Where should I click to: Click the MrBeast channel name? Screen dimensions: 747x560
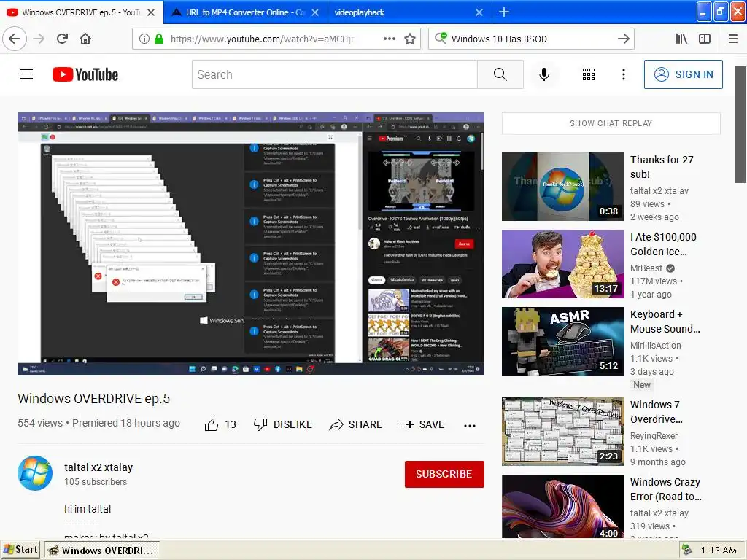tap(646, 268)
